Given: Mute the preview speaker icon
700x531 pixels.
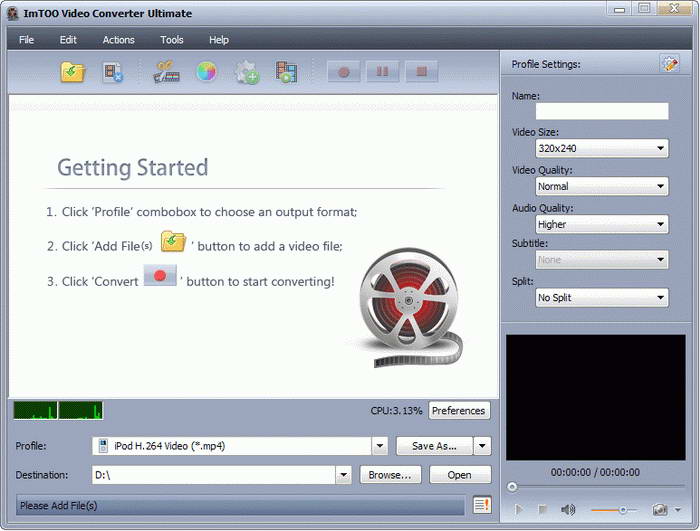Looking at the screenshot, I should tap(568, 509).
